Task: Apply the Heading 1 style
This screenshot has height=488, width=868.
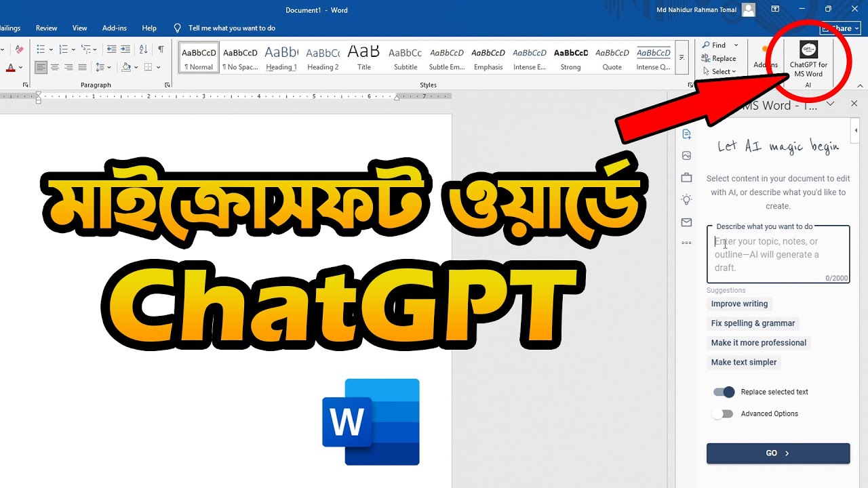Action: tap(281, 58)
